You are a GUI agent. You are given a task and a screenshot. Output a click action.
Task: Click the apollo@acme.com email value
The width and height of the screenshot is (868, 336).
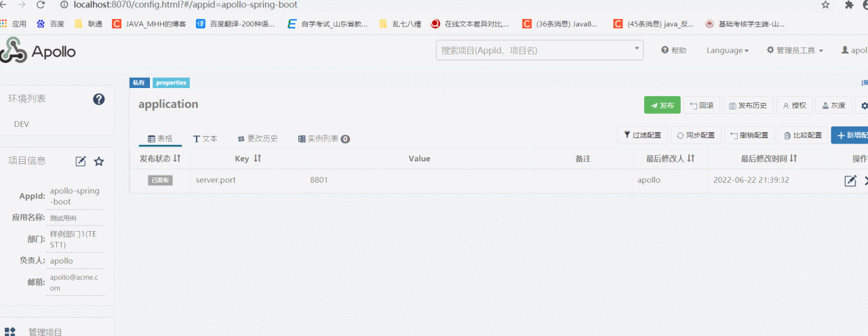click(x=74, y=282)
